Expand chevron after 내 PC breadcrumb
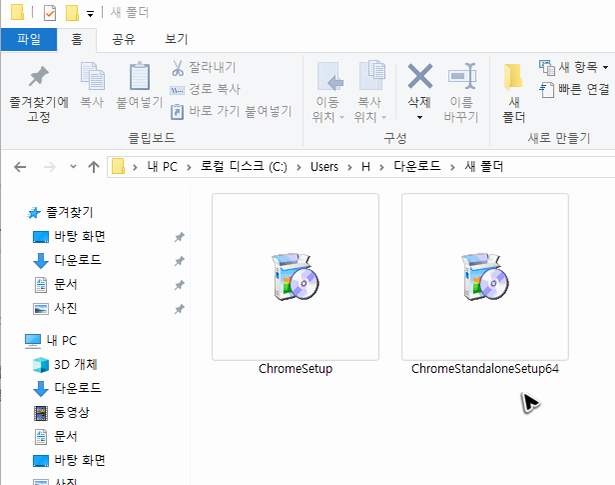This screenshot has width=615, height=485. click(x=189, y=168)
